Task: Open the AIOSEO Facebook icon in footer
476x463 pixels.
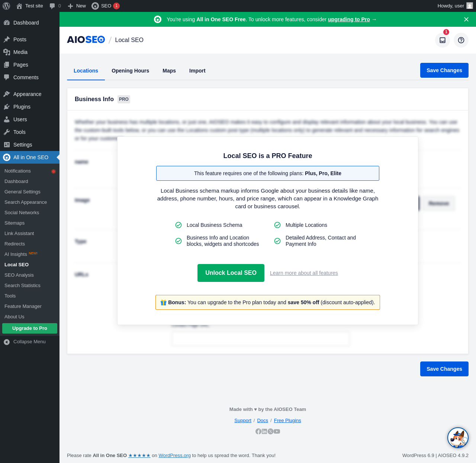Action: (258, 431)
